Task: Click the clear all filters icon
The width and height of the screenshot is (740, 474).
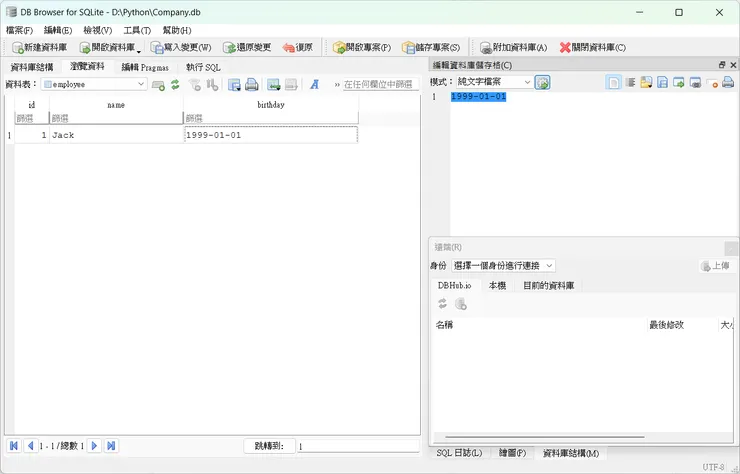Action: (x=194, y=85)
